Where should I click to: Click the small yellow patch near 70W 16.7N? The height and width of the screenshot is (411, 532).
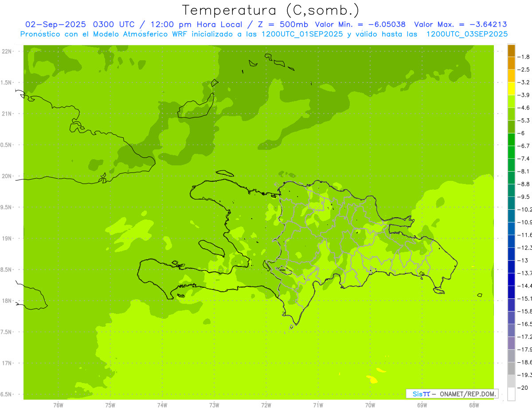(x=372, y=379)
